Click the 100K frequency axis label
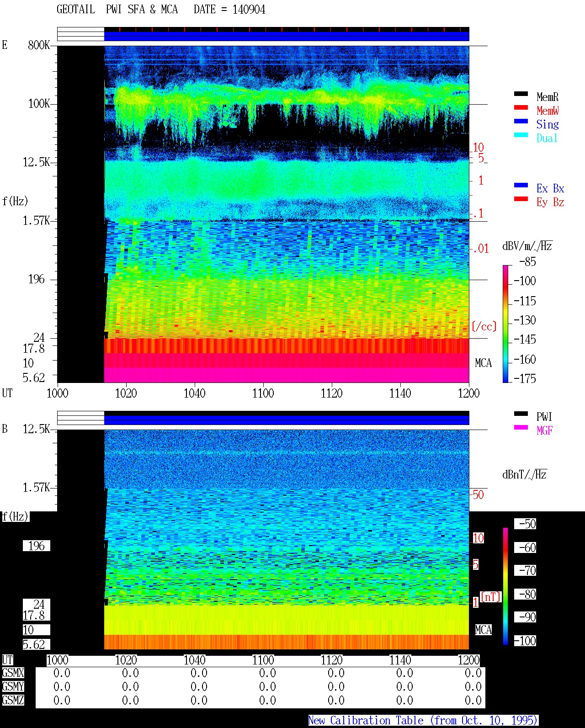Image resolution: width=585 pixels, height=728 pixels. 39,104
